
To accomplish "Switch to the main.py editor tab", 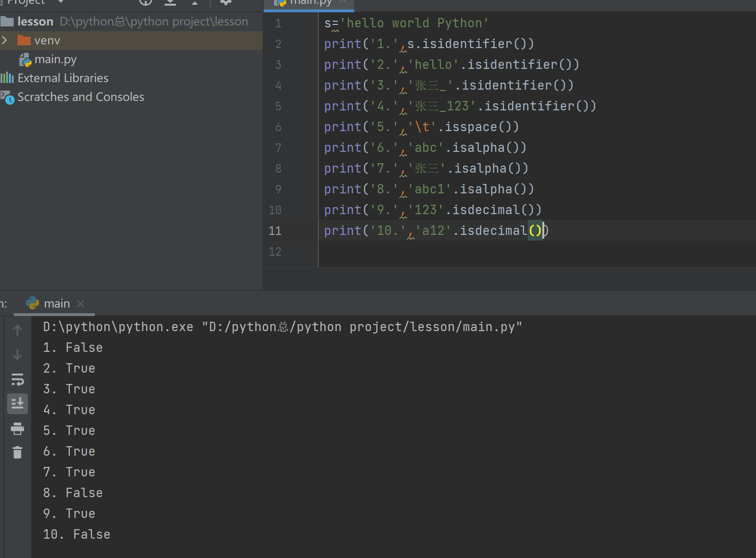I will (x=308, y=3).
